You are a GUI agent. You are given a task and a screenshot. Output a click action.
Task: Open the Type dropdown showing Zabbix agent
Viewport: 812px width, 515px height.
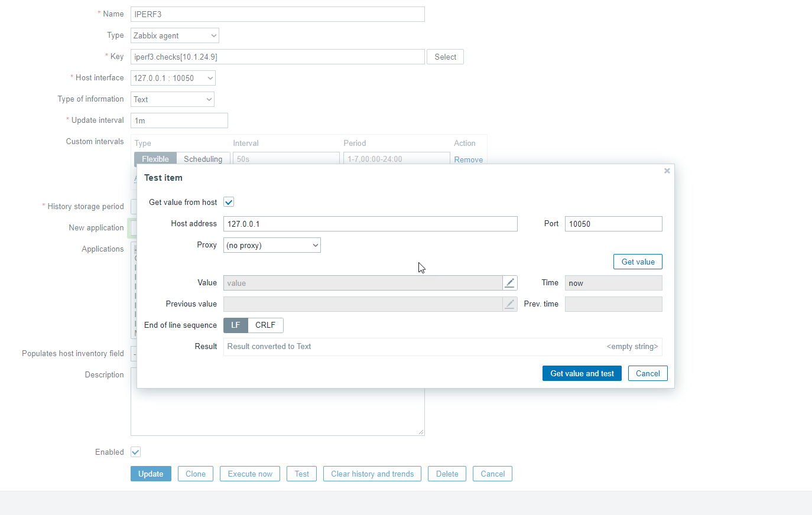(175, 35)
